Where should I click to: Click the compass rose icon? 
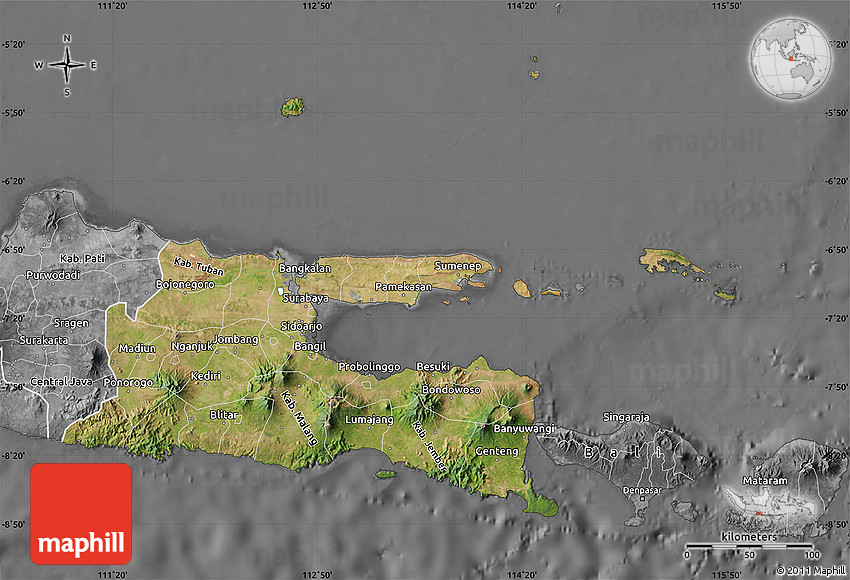(x=67, y=66)
